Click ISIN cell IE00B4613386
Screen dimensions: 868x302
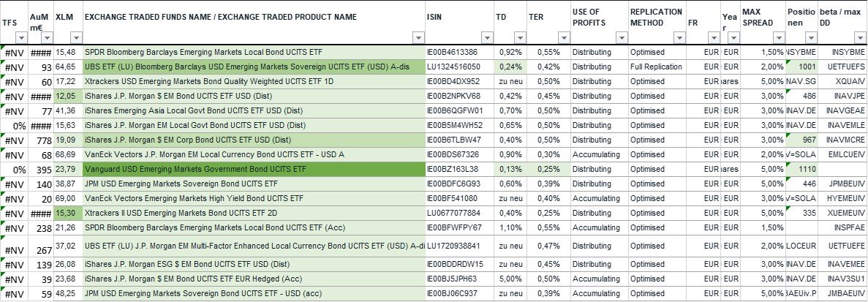(457, 53)
